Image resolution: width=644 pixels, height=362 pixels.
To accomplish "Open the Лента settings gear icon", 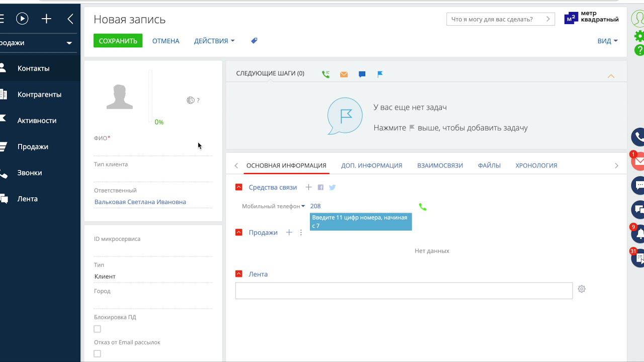I will [582, 289].
